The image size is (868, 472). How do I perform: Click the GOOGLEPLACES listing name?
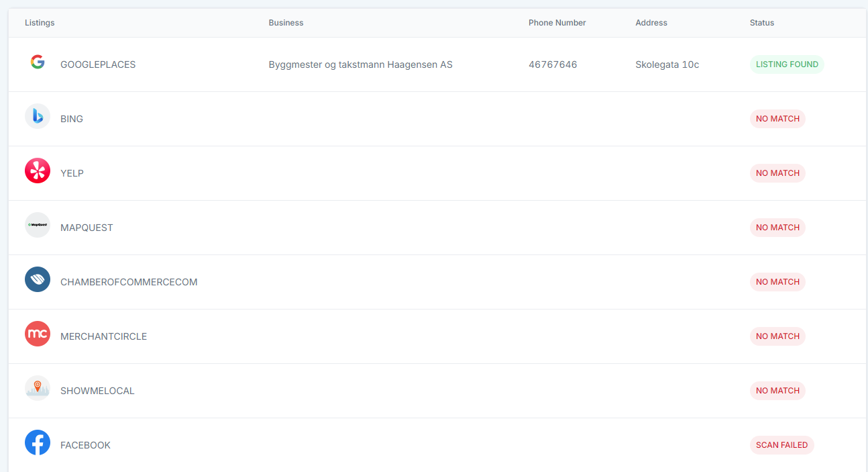pyautogui.click(x=98, y=65)
